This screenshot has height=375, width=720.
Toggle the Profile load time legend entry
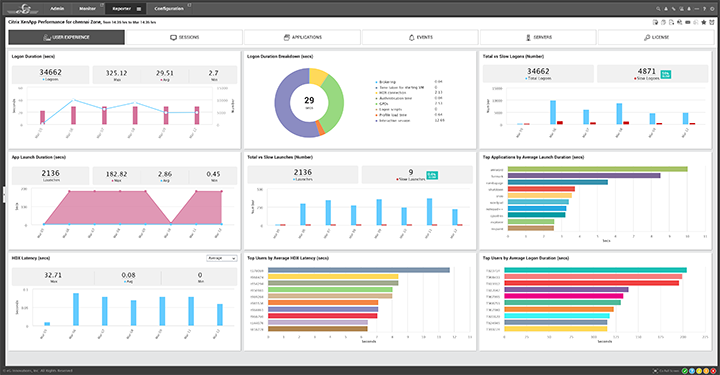coord(390,115)
